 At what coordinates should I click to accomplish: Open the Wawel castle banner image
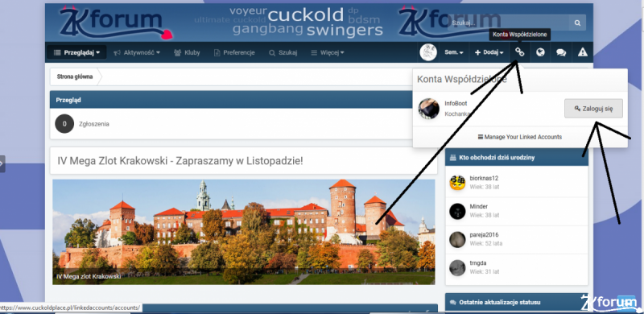[x=244, y=232]
